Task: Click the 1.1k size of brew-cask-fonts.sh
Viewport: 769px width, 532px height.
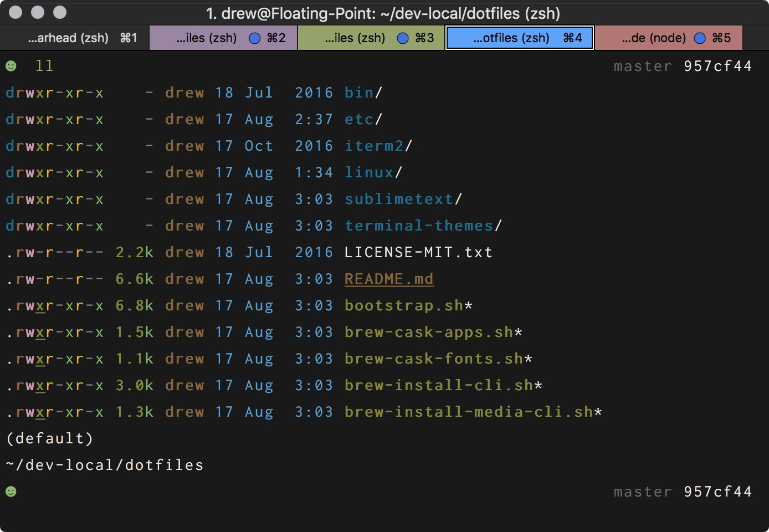Action: pos(135,359)
